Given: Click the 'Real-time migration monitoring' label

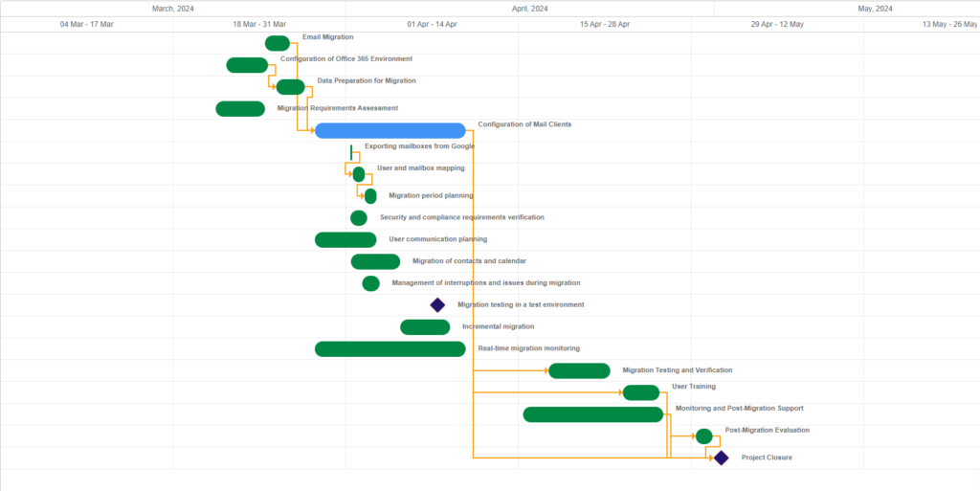Looking at the screenshot, I should (528, 348).
